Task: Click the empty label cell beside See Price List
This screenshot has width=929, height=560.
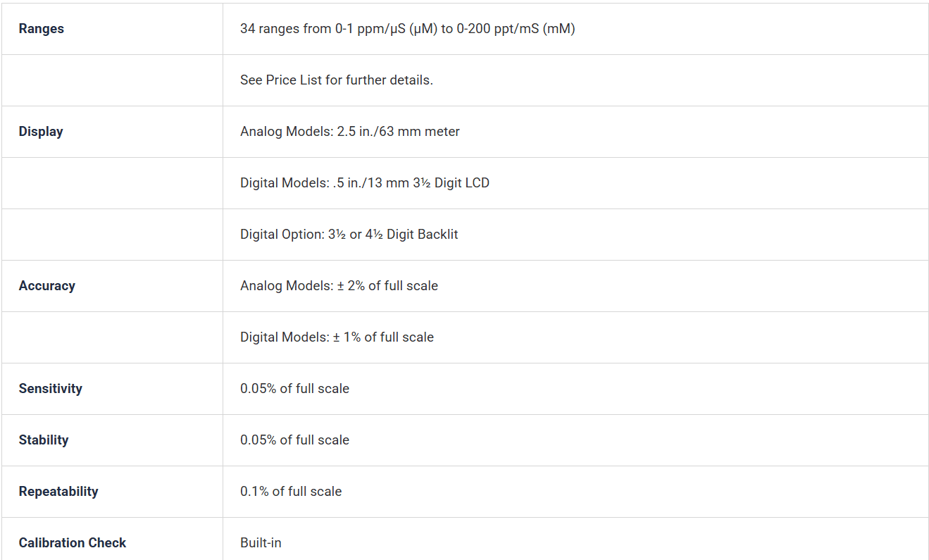Action: point(112,80)
